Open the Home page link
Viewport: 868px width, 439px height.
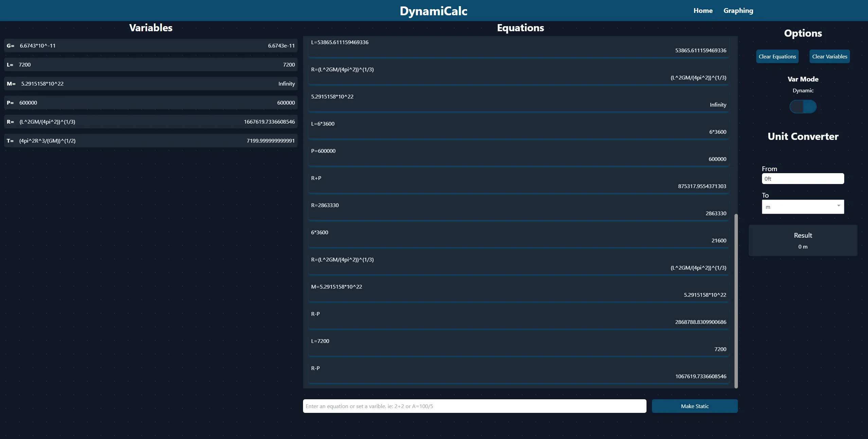coord(703,11)
